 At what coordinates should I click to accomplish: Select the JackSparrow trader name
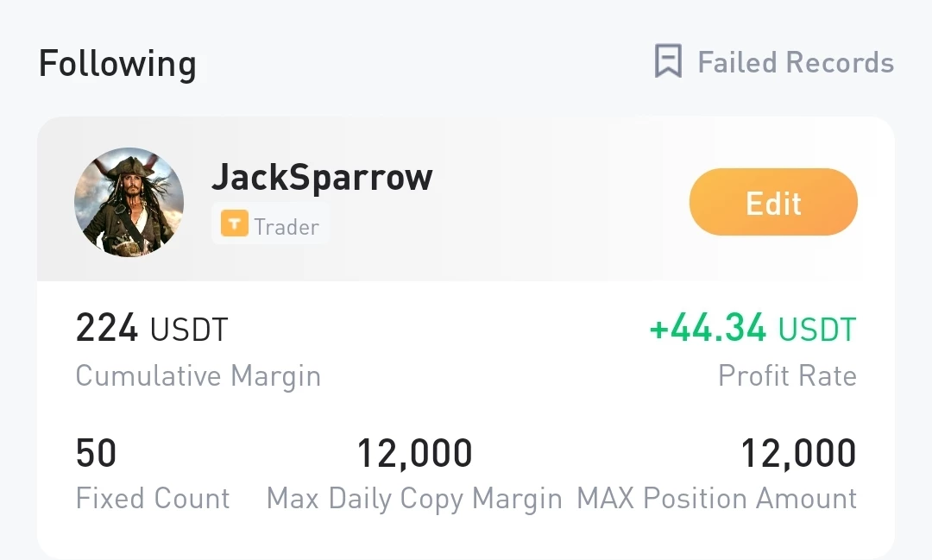coord(322,177)
